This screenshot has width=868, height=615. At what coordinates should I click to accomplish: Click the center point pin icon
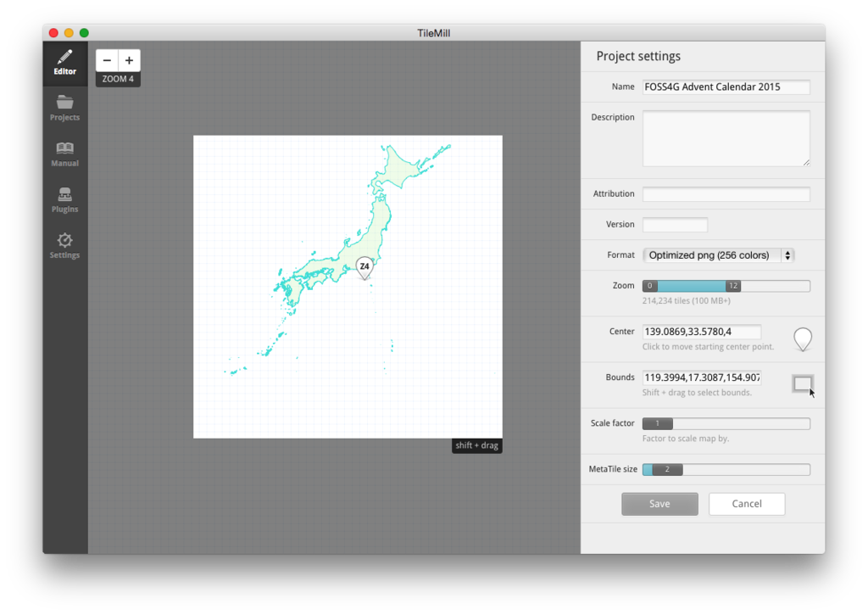[x=802, y=339]
